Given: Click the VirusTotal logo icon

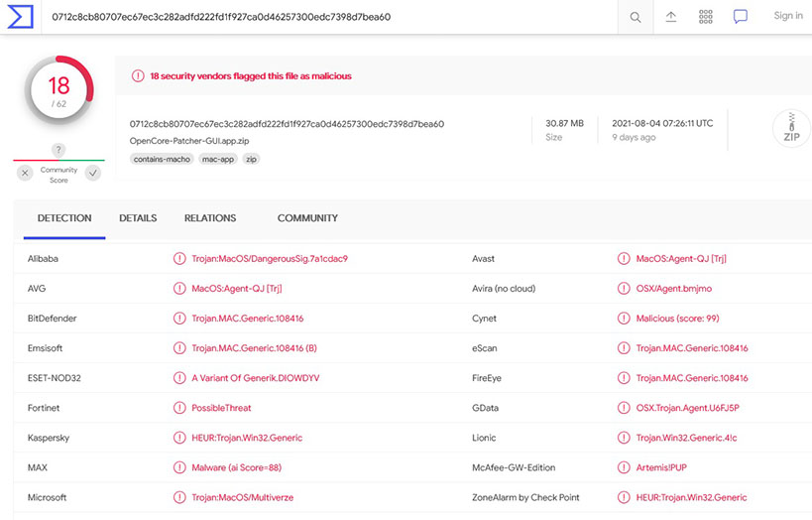Looking at the screenshot, I should pos(21,17).
